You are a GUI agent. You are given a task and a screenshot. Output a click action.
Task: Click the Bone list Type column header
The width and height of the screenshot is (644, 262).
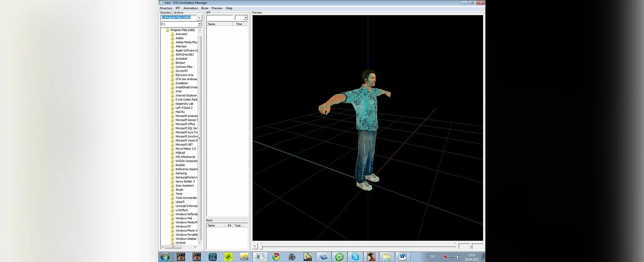(239, 225)
